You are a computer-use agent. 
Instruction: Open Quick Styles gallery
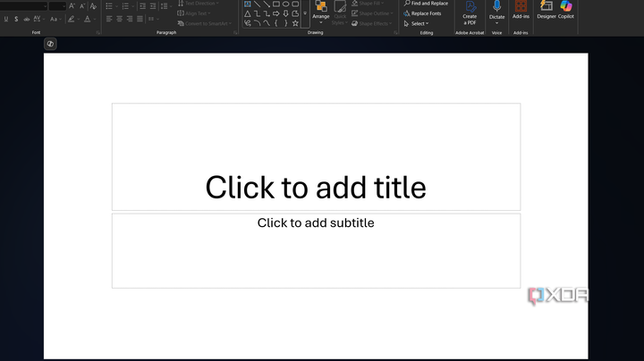tap(340, 13)
